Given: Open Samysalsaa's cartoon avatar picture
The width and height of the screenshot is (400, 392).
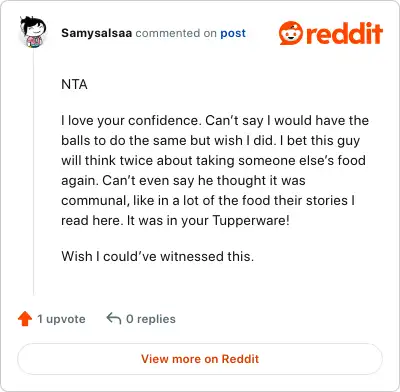Looking at the screenshot, I should tap(33, 32).
